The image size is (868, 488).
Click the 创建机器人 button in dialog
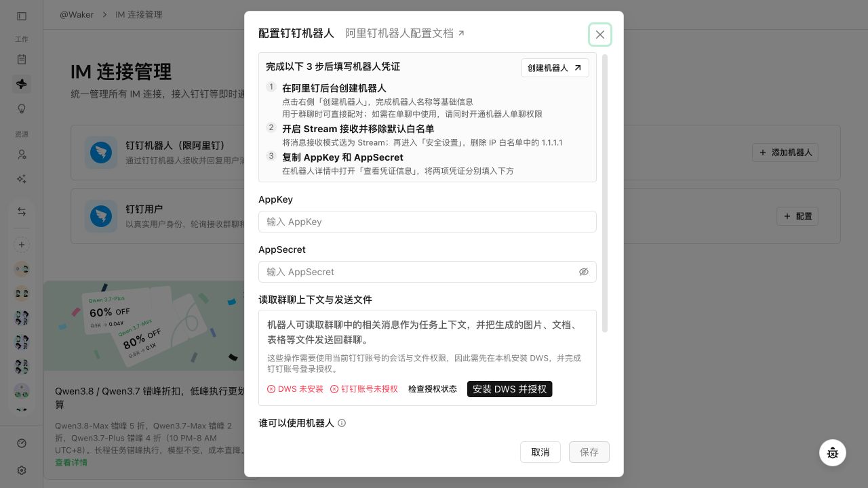click(x=555, y=68)
